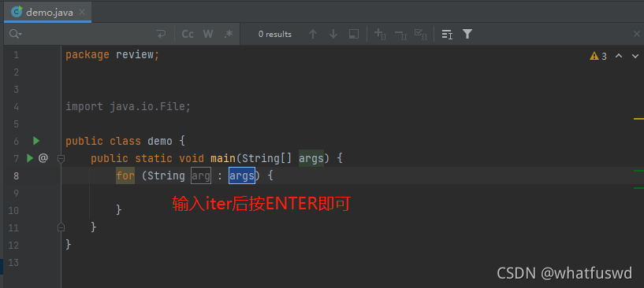Jump to next highlighted problem
This screenshot has height=288, width=644.
coord(635,56)
